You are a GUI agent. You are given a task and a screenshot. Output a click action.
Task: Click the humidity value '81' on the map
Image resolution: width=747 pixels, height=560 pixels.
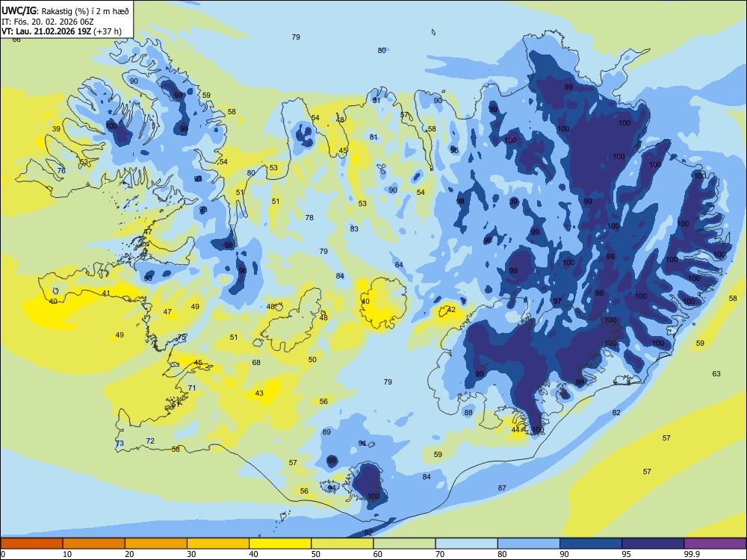(x=373, y=137)
